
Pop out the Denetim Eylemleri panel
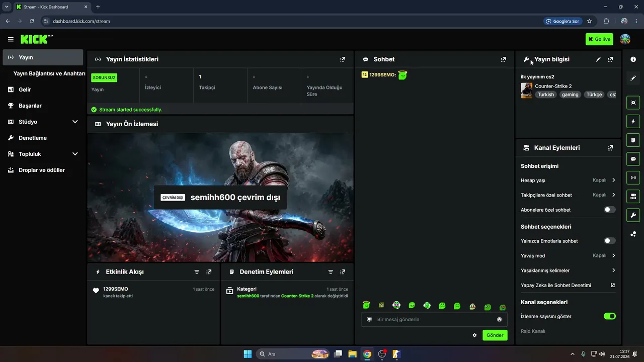(x=343, y=272)
